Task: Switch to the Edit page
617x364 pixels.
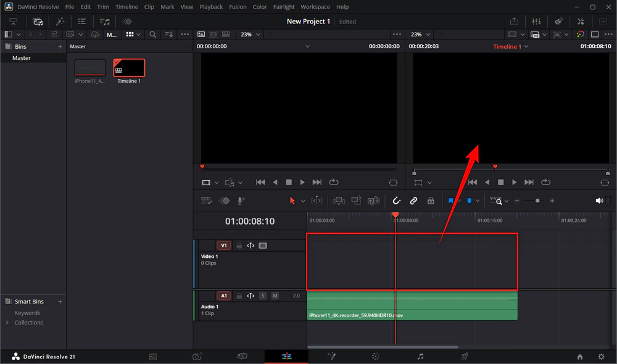Action: pyautogui.click(x=286, y=357)
